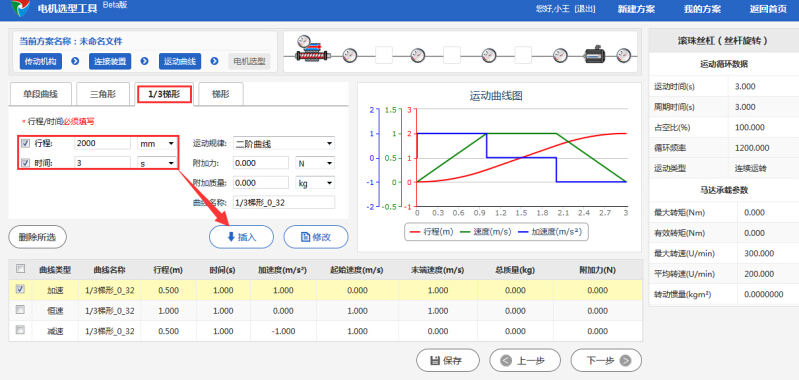Click the arrow icon after 传动机构

(x=75, y=61)
